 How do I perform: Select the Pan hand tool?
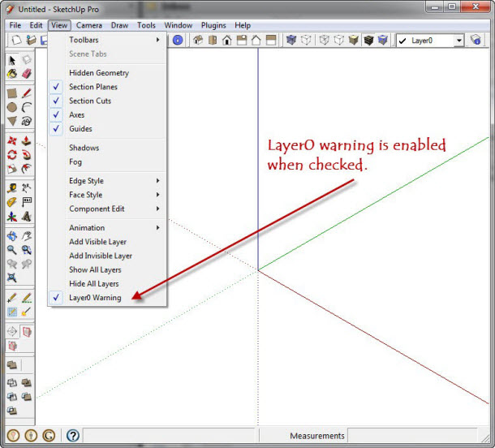[27, 236]
